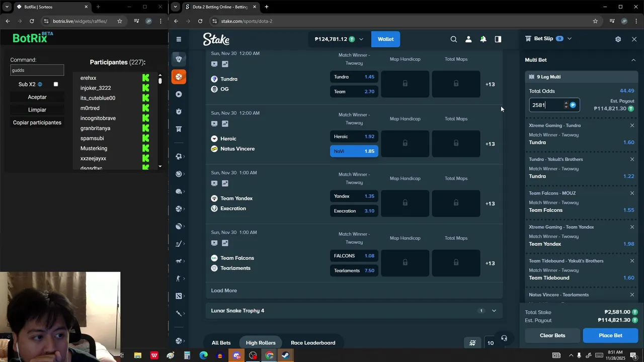Toggle the bet slip sidebar panel icon

pyautogui.click(x=498, y=39)
